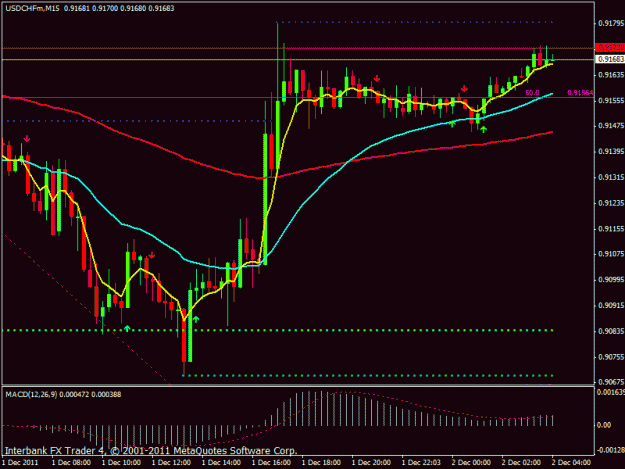This screenshot has width=625, height=469.
Task: Click the 1 Dec 2011 time axis label
Action: pyautogui.click(x=20, y=463)
